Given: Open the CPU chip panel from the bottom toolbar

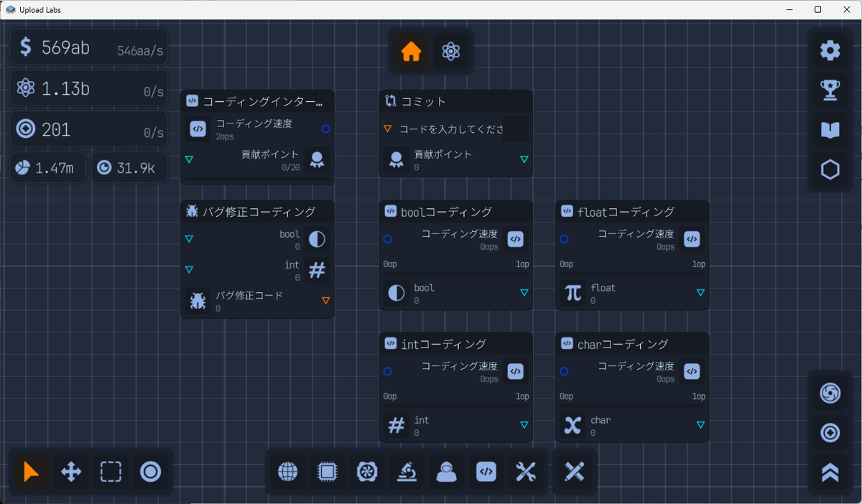Looking at the screenshot, I should click(x=327, y=472).
